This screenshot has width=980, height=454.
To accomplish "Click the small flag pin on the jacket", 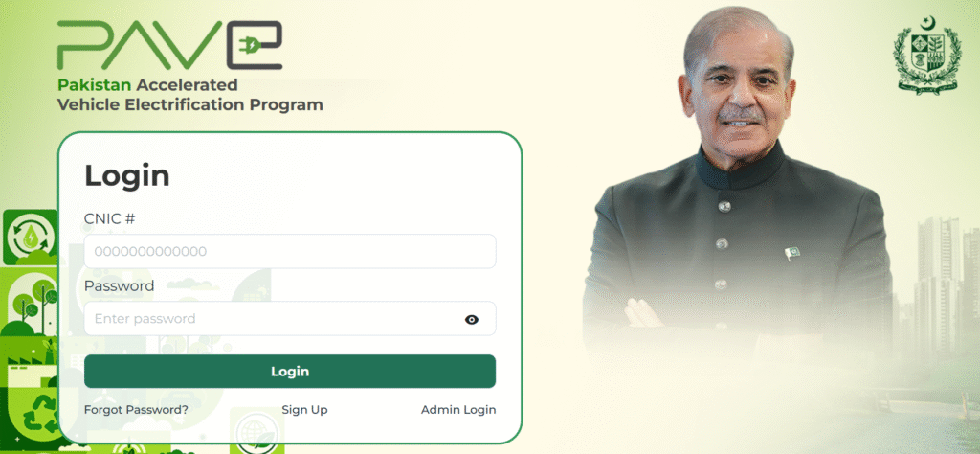I will coord(791,253).
